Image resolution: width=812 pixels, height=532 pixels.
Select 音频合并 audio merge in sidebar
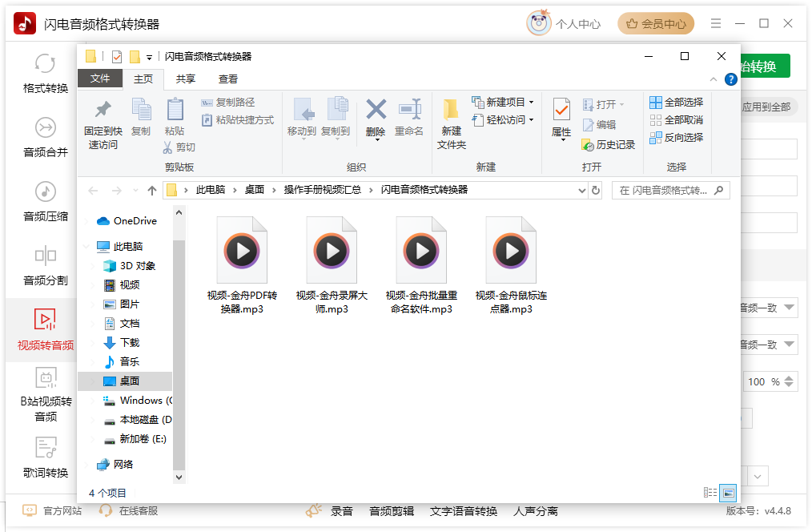[x=45, y=138]
